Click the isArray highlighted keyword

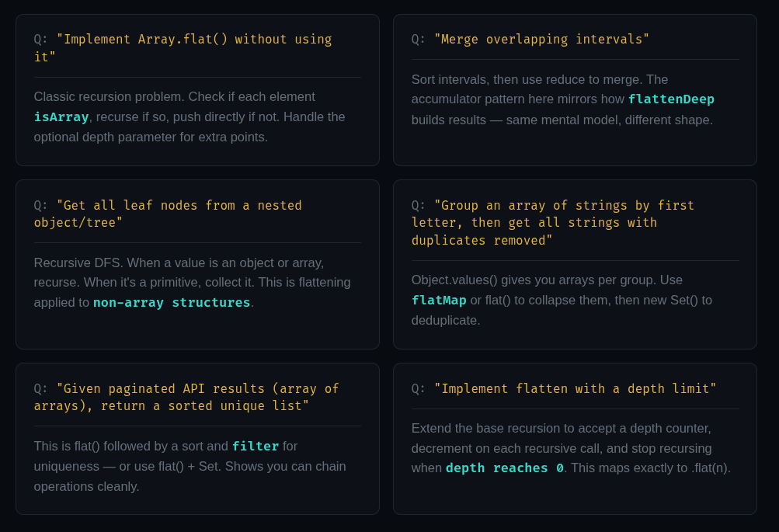[x=61, y=117]
